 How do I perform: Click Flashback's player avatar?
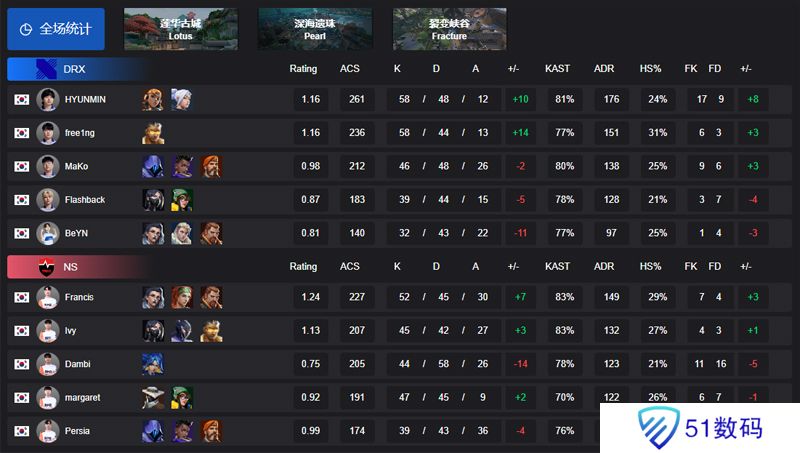tap(48, 200)
